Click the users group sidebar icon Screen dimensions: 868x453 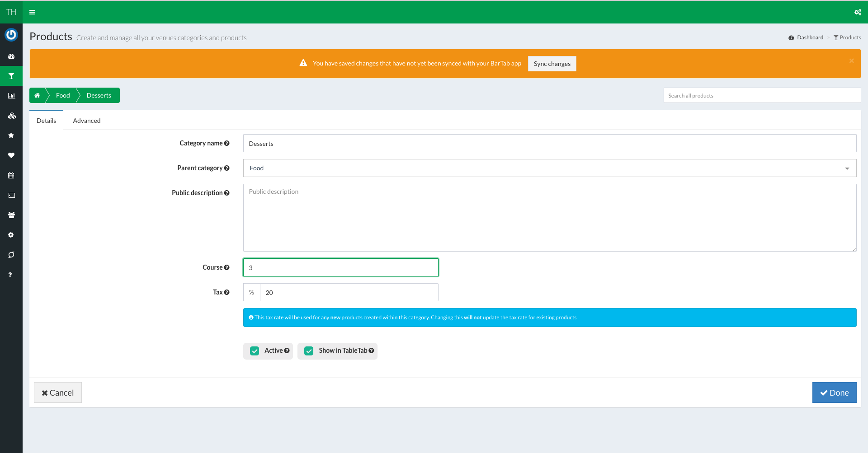[11, 215]
